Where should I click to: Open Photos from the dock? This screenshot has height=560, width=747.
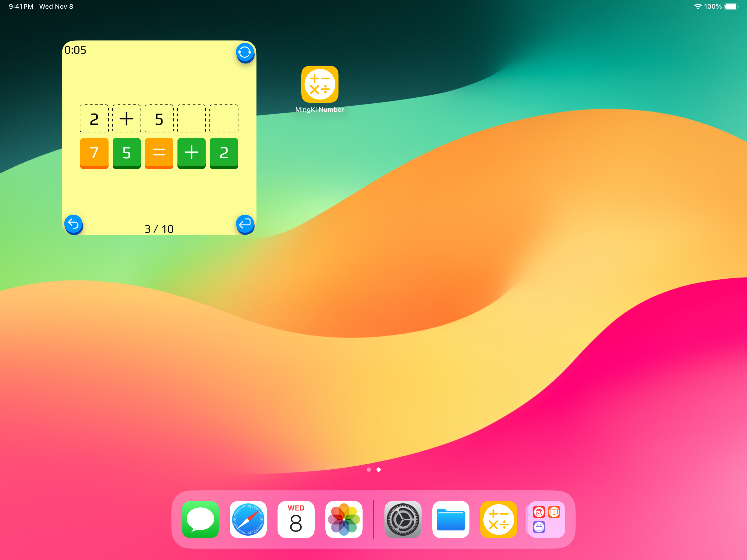point(344,520)
